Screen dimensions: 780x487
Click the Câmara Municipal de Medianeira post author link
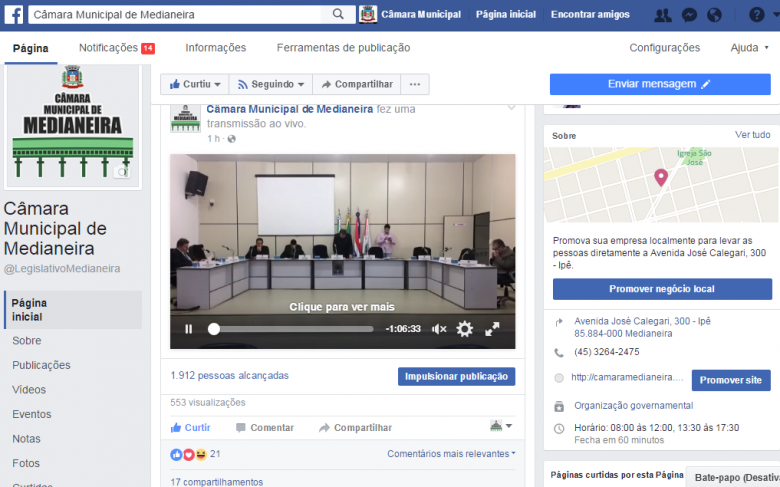click(x=290, y=109)
